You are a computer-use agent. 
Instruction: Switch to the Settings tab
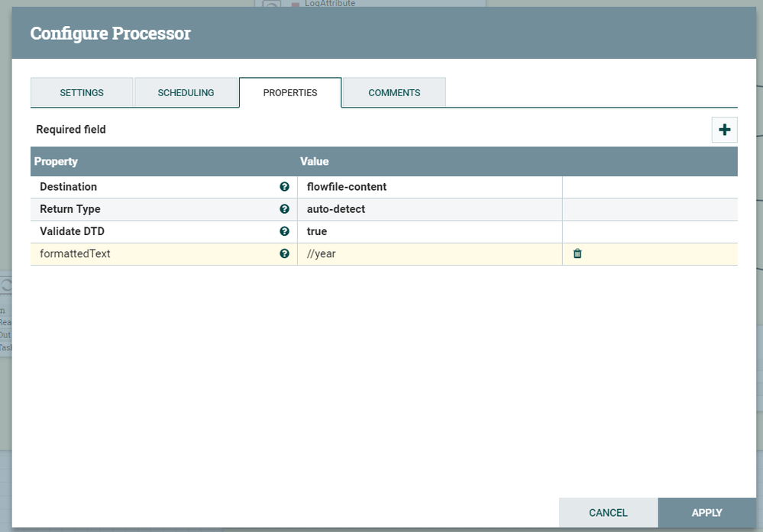coord(82,92)
